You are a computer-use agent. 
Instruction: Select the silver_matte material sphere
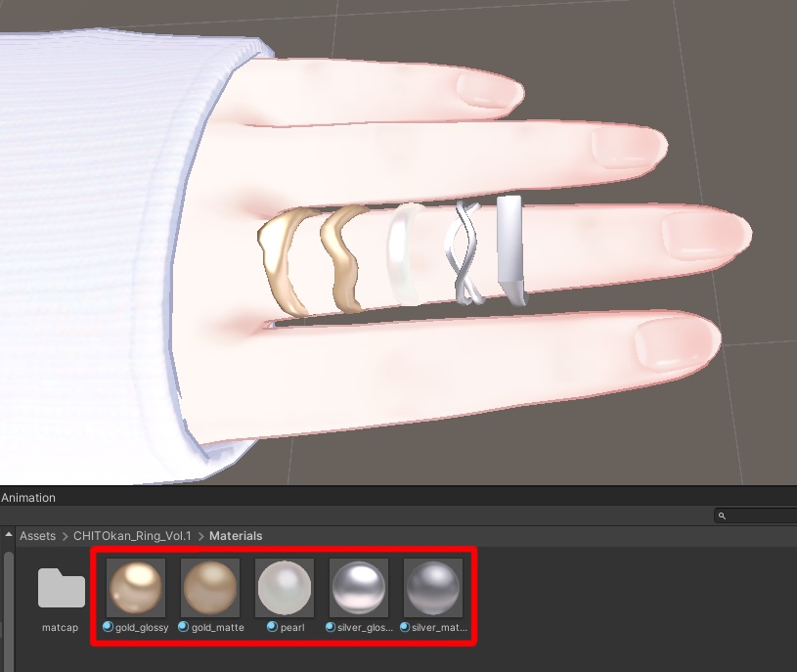coord(432,588)
